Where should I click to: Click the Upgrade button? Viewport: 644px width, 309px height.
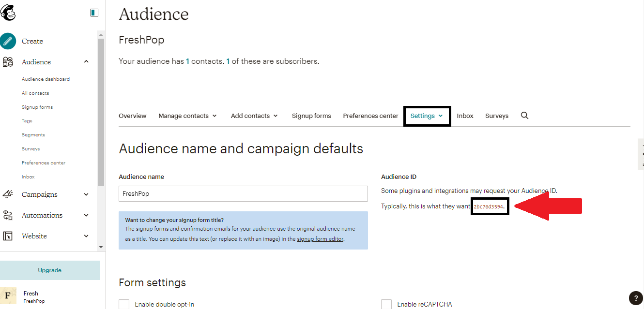tap(50, 270)
